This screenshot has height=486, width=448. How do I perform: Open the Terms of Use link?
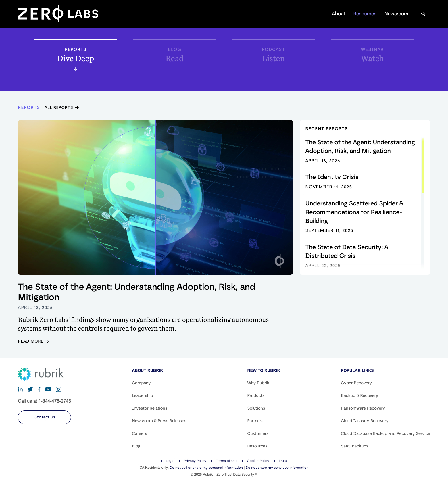click(x=226, y=461)
